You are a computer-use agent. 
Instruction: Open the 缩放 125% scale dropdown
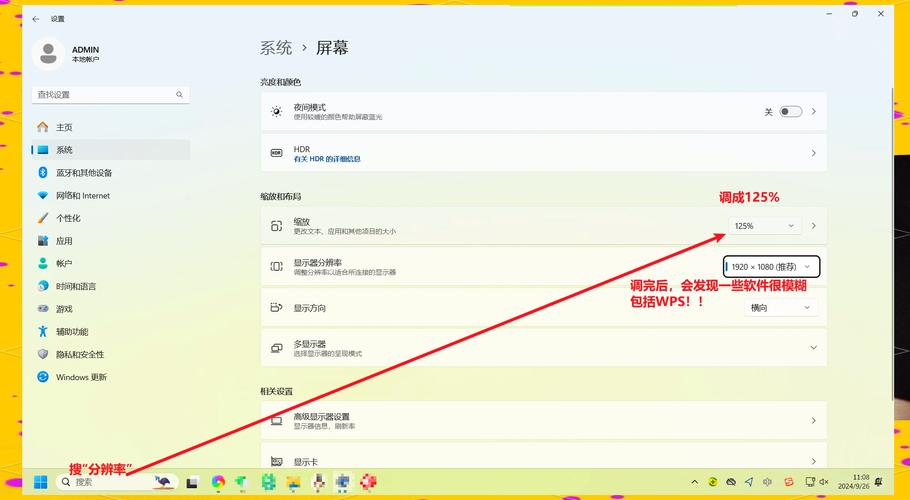click(x=765, y=226)
